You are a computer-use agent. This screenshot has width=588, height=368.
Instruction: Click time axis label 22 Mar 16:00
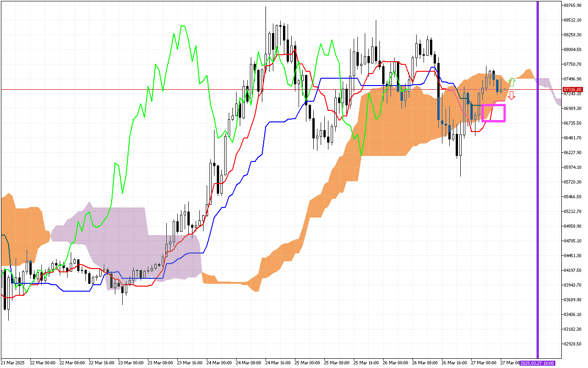point(102,363)
